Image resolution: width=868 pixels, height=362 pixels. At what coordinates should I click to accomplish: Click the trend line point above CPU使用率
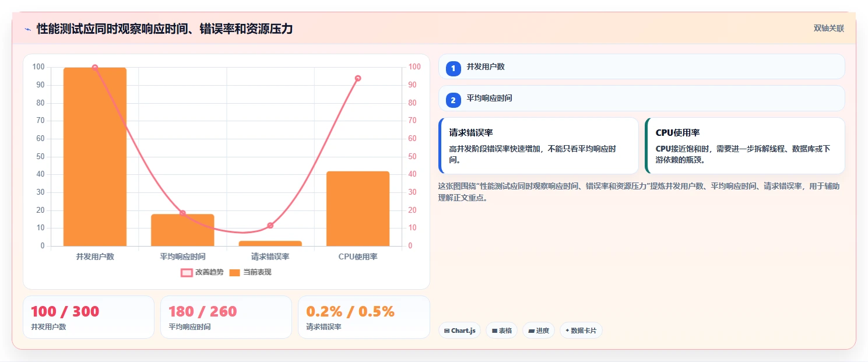(358, 78)
